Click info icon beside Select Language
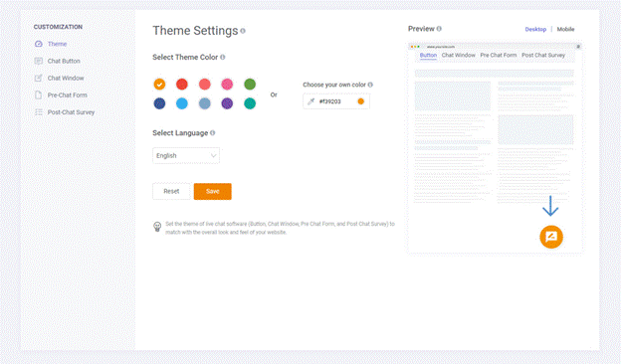This screenshot has height=364, width=621. click(x=213, y=133)
